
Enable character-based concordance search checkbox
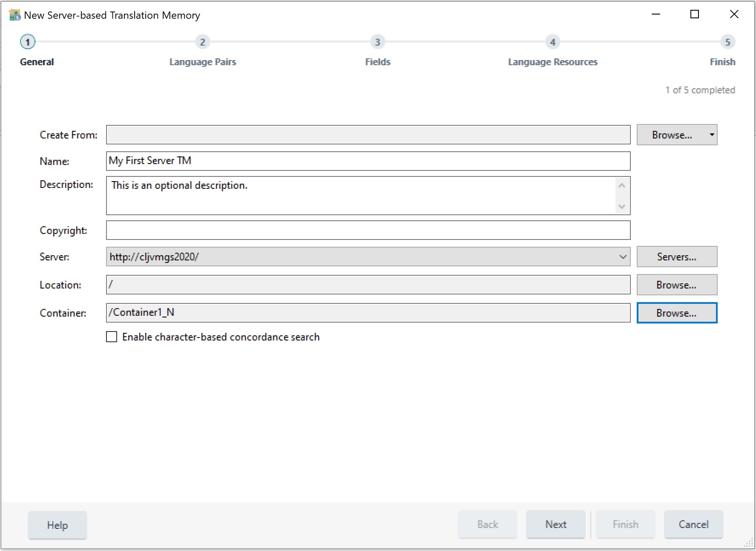click(112, 337)
